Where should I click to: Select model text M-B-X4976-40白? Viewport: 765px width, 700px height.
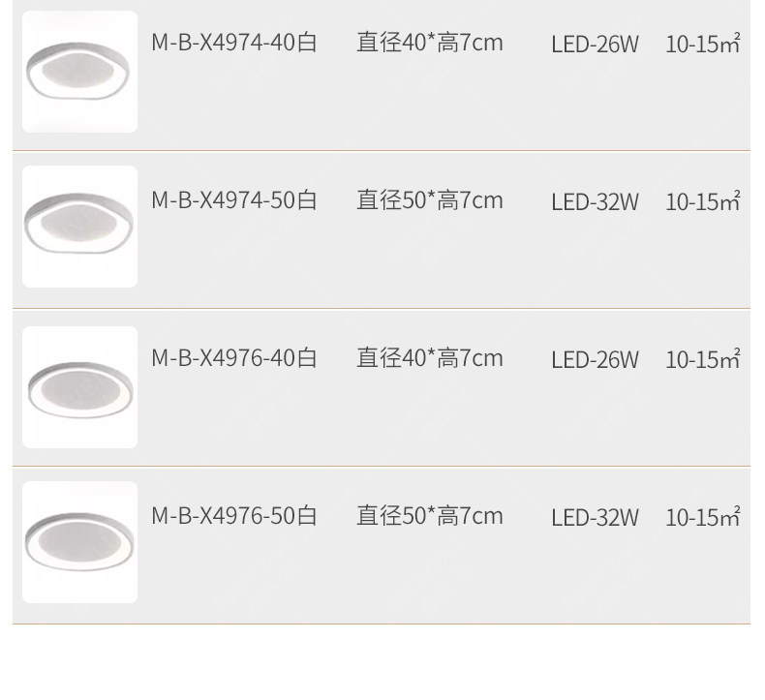point(234,358)
